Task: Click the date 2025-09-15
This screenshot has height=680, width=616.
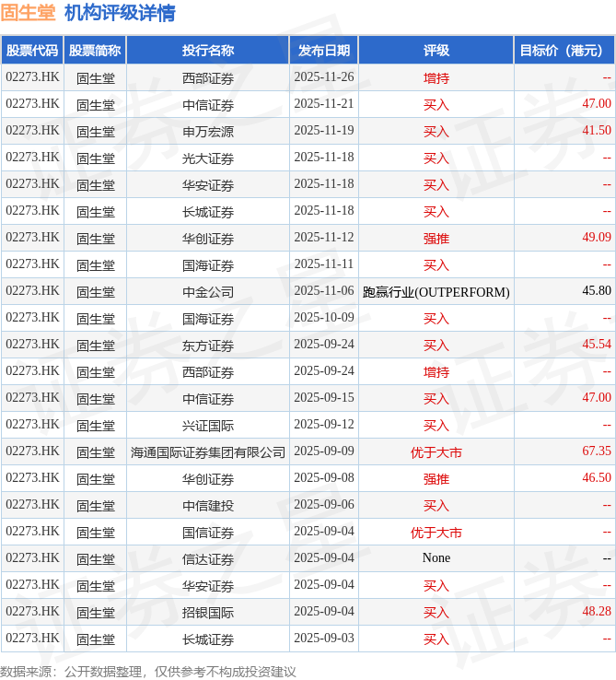Action: pyautogui.click(x=324, y=398)
